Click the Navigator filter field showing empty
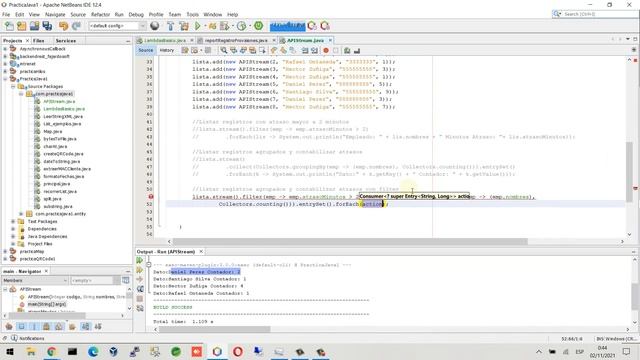 tap(92, 280)
